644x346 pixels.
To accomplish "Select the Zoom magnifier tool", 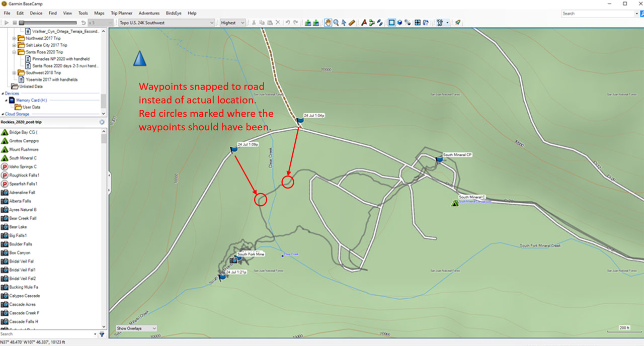I will pyautogui.click(x=336, y=23).
